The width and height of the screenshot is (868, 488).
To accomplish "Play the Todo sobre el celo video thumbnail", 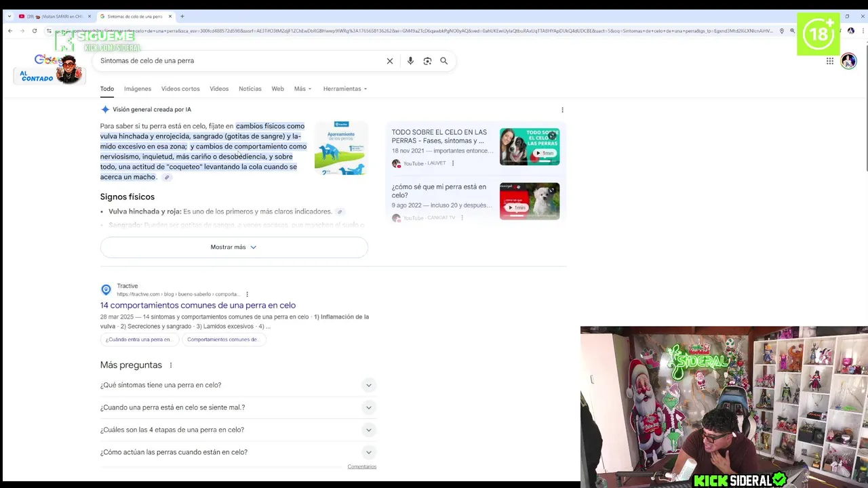I will [x=530, y=146].
